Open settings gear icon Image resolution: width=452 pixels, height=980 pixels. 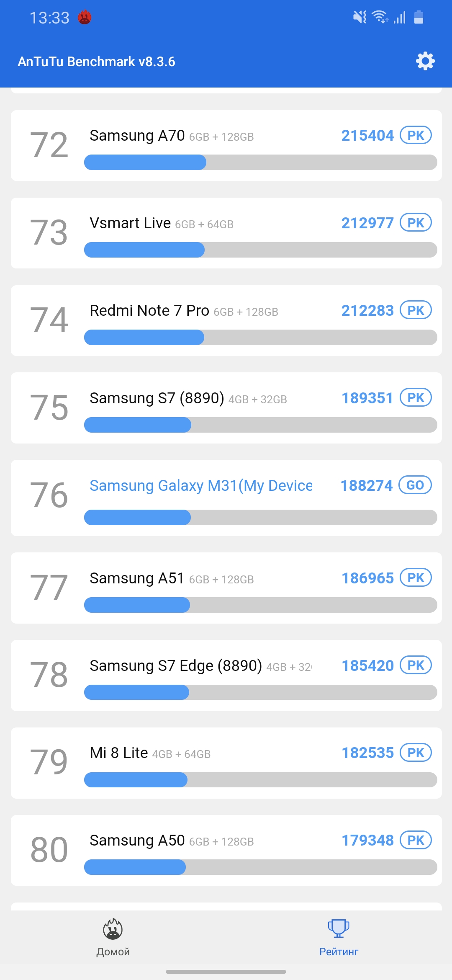click(x=425, y=61)
